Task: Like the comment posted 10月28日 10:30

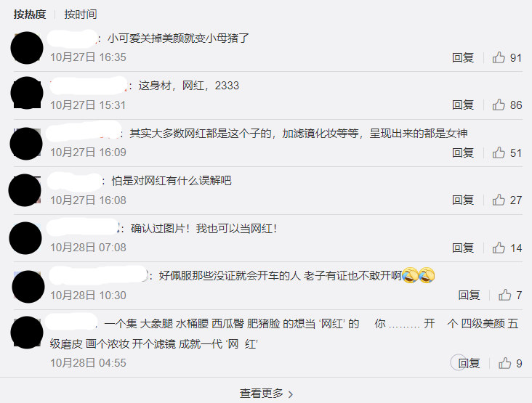Action: pos(504,296)
